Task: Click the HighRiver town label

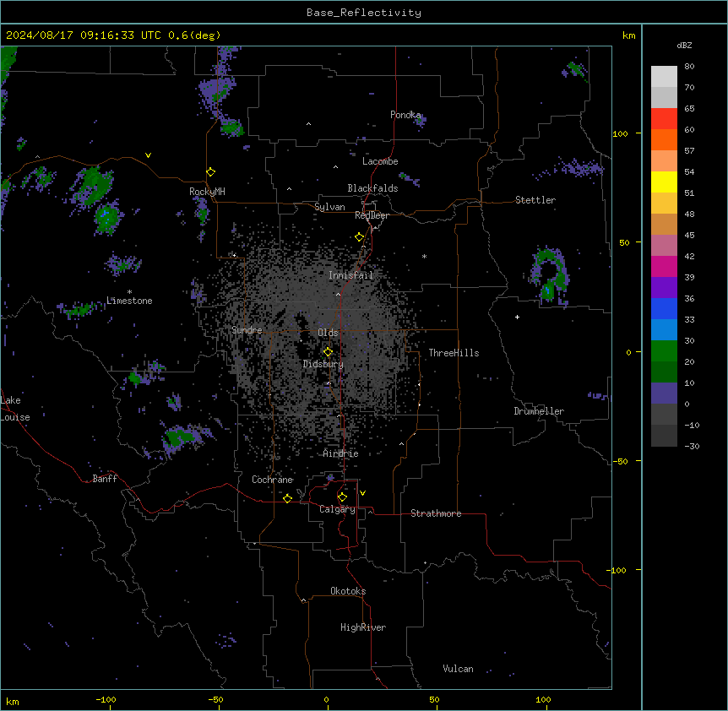Action: pos(363,627)
